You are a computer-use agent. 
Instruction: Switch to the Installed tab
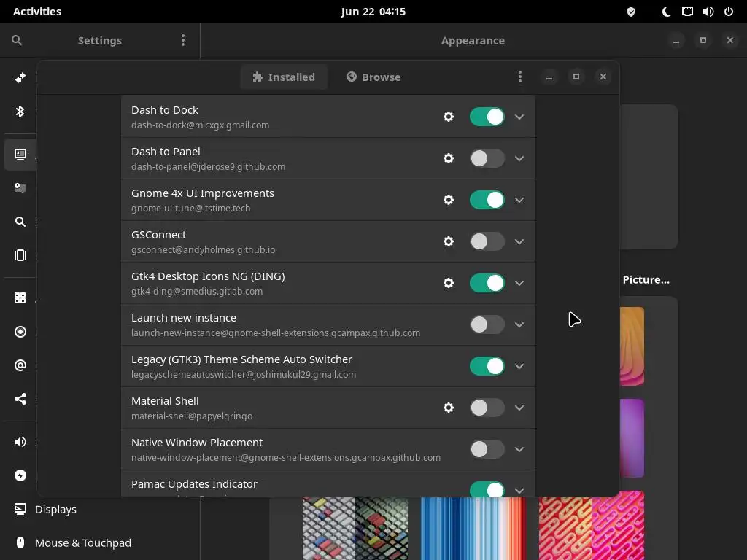click(x=284, y=77)
